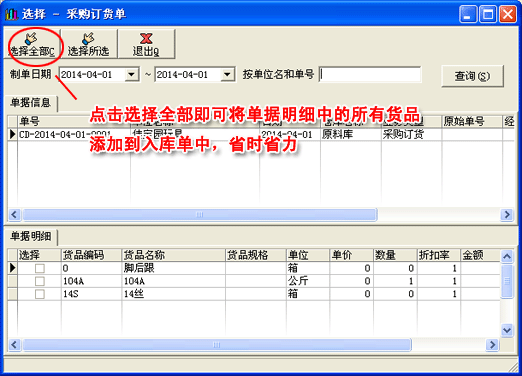
Task: Select the 14S product code cell
Action: coord(91,294)
